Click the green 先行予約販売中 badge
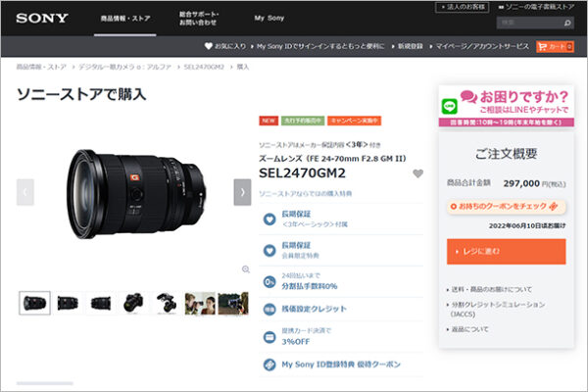This screenshot has width=588, height=392. click(303, 121)
